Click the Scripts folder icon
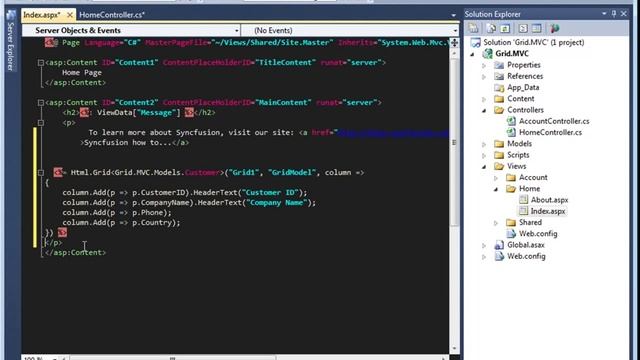The height and width of the screenshot is (360, 640). (x=499, y=155)
